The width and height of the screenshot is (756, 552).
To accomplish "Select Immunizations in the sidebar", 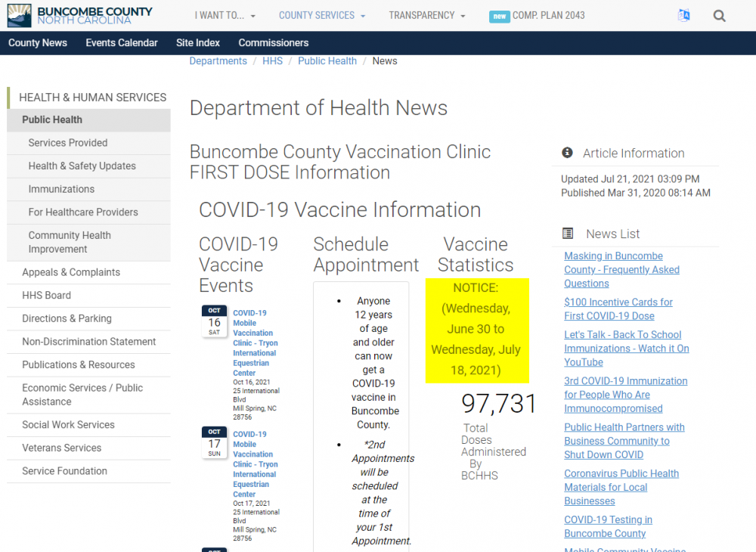I will click(x=61, y=189).
